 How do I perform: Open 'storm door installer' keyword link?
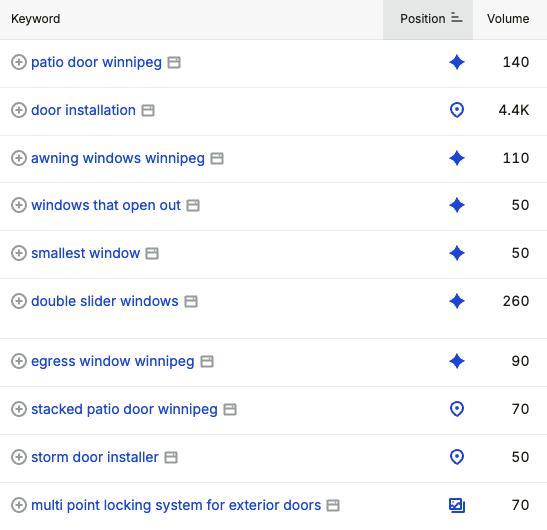pyautogui.click(x=95, y=457)
